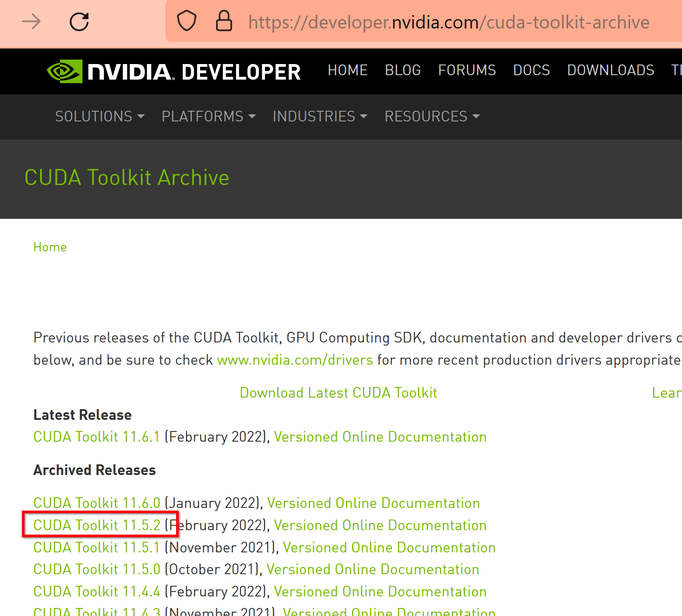Open the BLOG nav item
This screenshot has height=616, width=682.
[x=403, y=70]
